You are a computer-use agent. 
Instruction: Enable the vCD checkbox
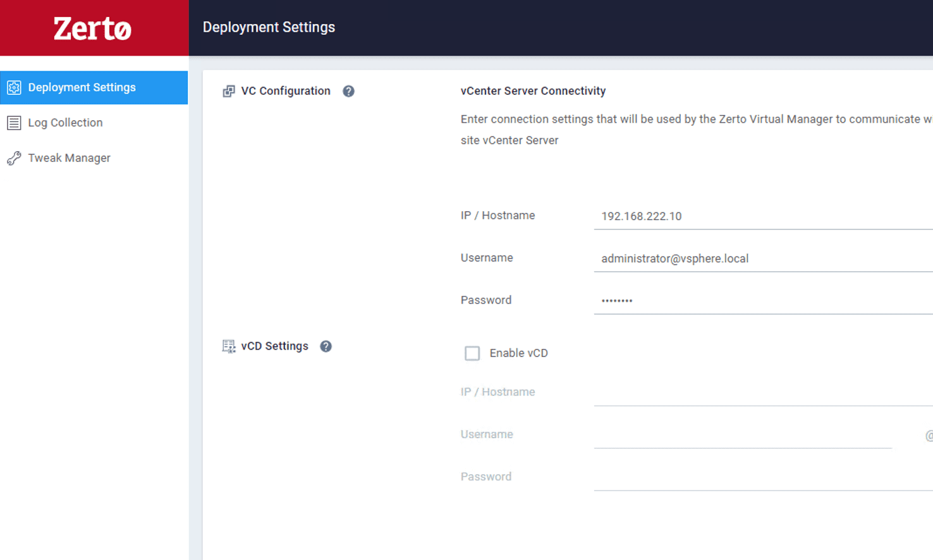coord(472,353)
